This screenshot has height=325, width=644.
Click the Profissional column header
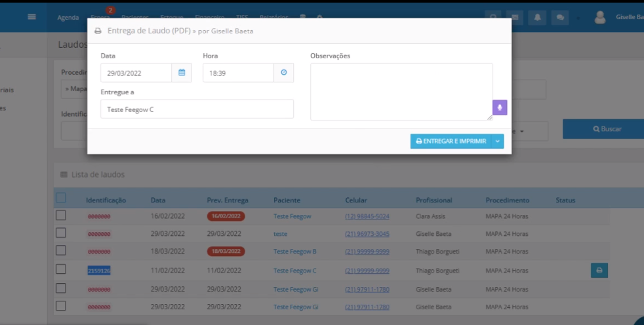point(433,201)
